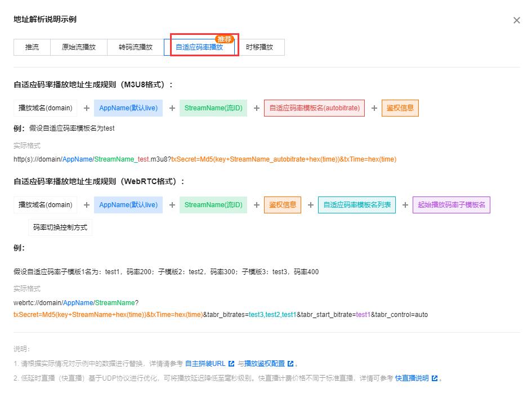
Task: Click 播放域名(domain) box in WebRTC rule
Action: tap(46, 204)
